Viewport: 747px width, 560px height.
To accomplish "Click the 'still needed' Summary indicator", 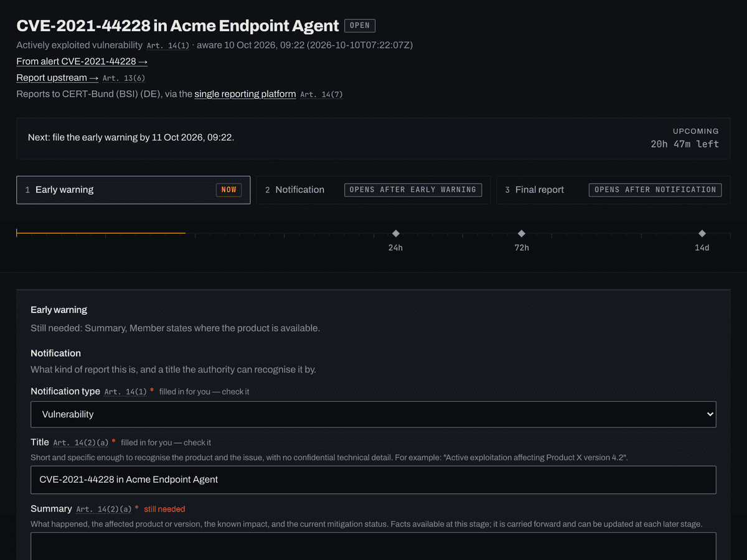I will pos(164,509).
